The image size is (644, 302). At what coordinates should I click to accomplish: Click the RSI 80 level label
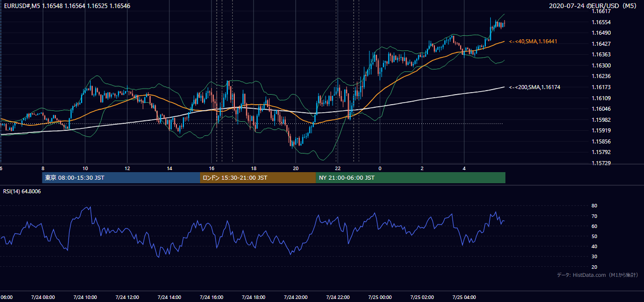(x=594, y=206)
